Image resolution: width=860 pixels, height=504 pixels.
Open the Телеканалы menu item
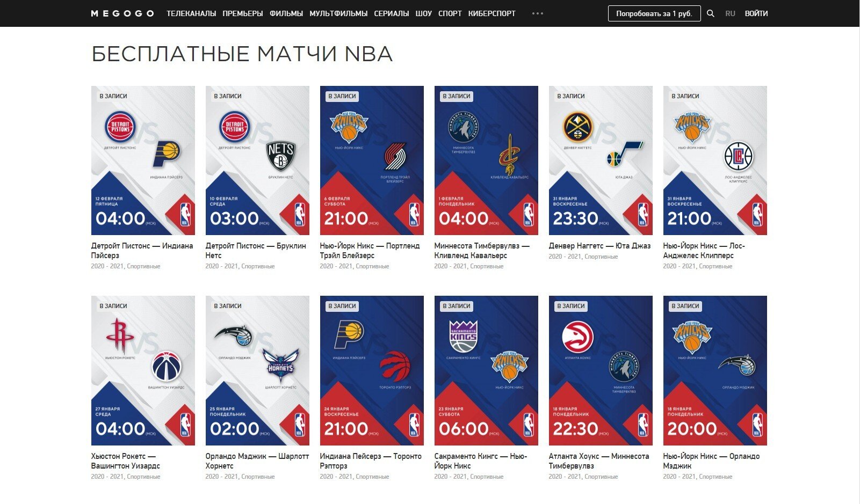pyautogui.click(x=191, y=13)
